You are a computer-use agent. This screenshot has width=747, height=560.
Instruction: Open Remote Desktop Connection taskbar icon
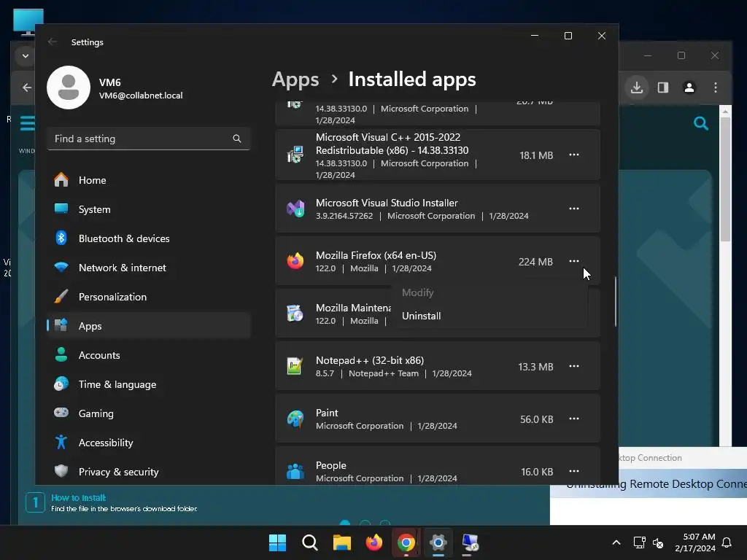[x=471, y=542]
